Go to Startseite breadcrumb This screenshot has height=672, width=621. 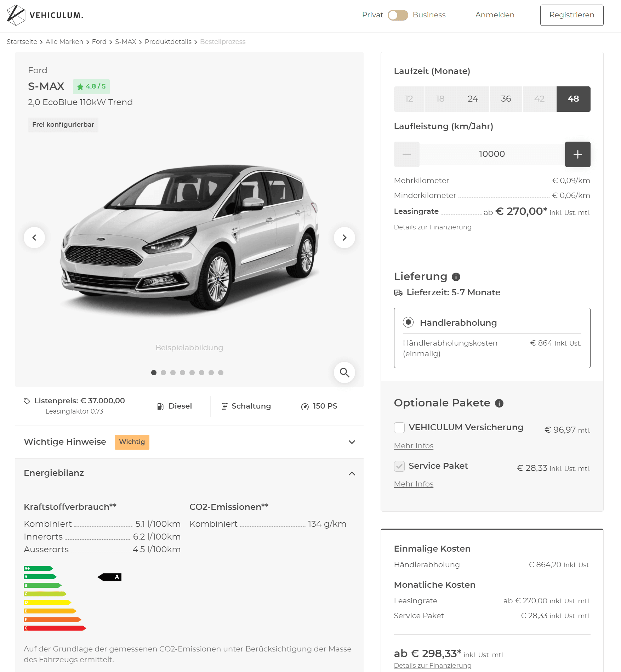tap(22, 42)
